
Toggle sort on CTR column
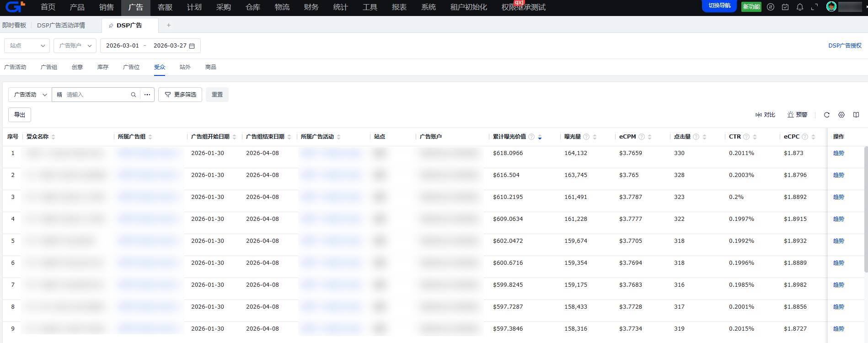click(x=755, y=137)
